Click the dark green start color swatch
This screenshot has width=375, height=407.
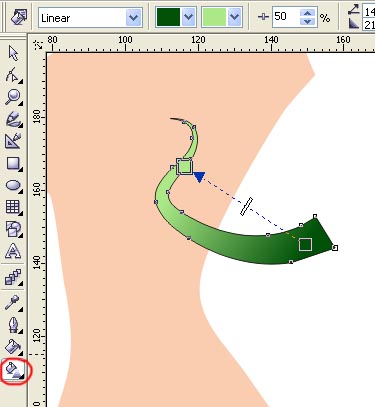tap(168, 17)
